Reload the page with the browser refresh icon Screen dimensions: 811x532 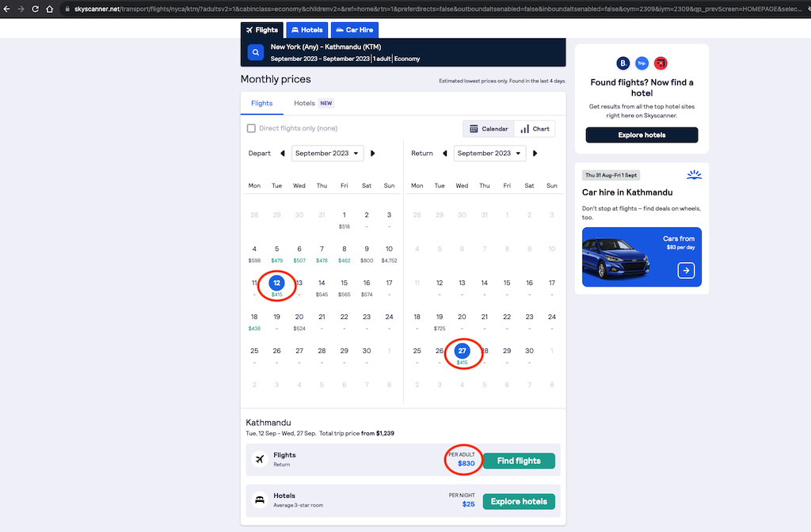(x=33, y=9)
